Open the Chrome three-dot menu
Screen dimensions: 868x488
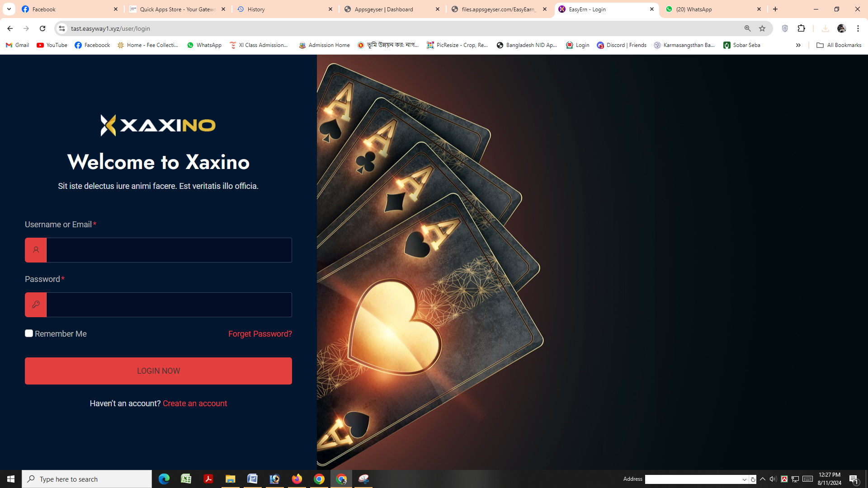(858, 28)
